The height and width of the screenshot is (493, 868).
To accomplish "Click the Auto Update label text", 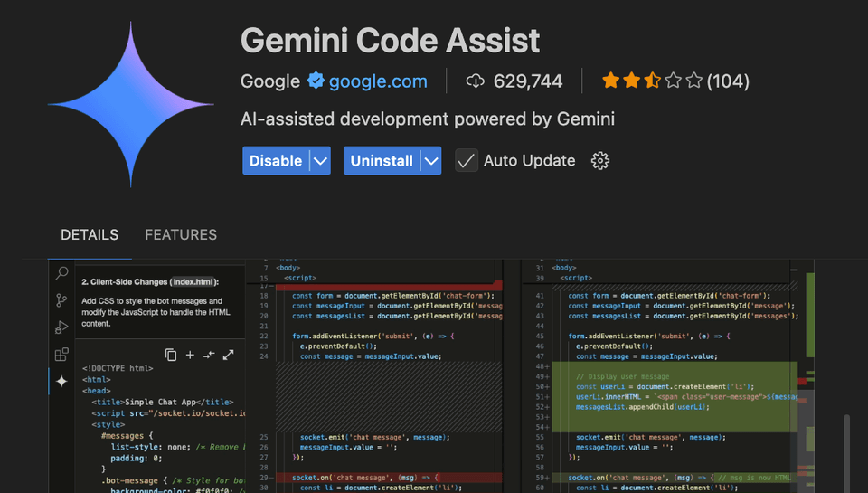I will (529, 161).
